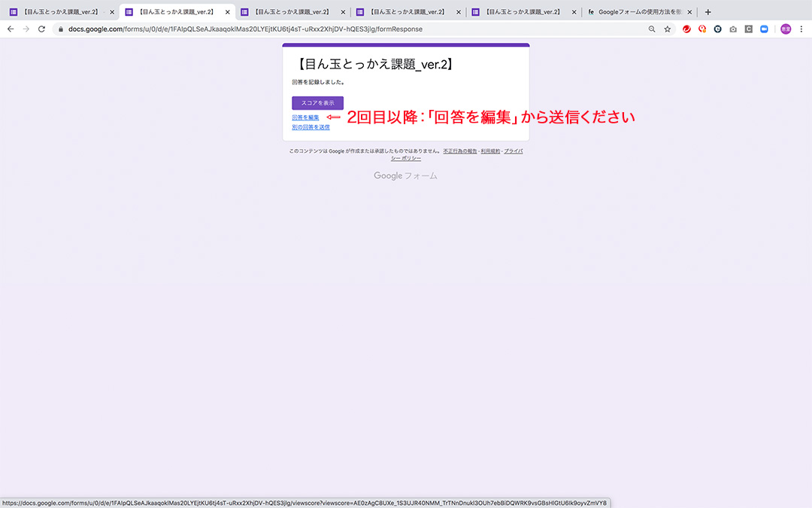Open the zoom magnifier icon in address bar

652,29
